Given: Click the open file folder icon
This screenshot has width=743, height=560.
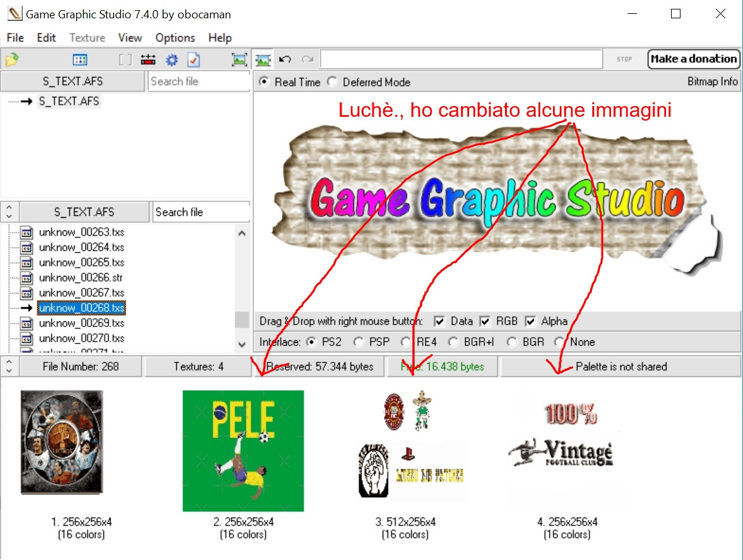Looking at the screenshot, I should tap(12, 59).
